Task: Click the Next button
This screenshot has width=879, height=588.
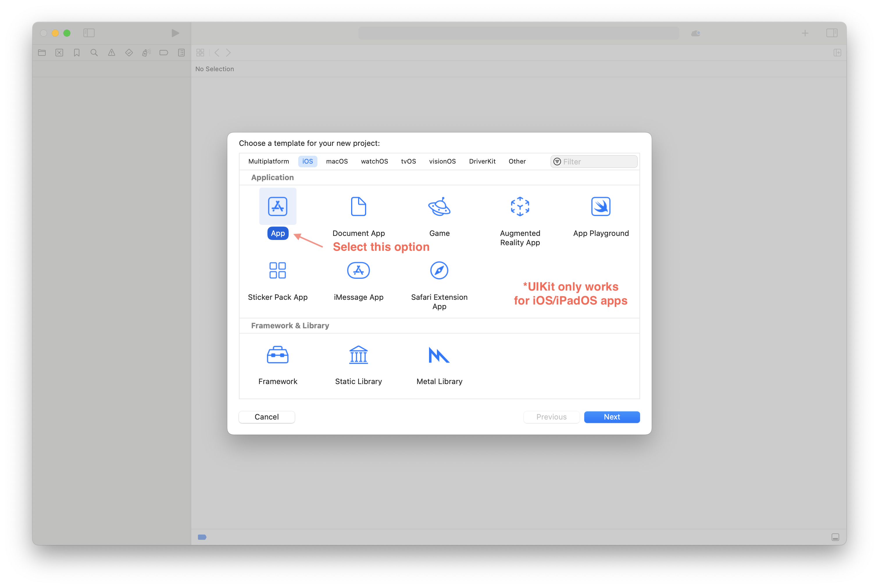Action: coord(612,417)
